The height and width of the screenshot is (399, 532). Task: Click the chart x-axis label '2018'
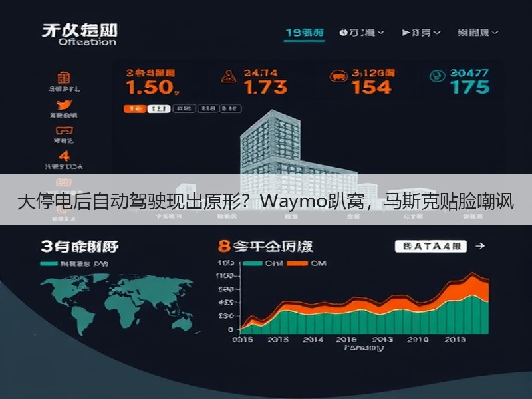click(x=346, y=340)
